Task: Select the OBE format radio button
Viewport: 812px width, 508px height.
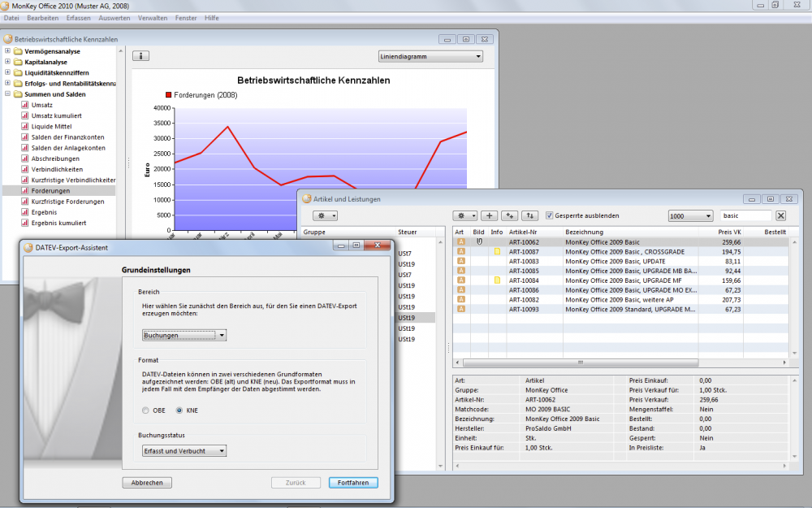Action: (x=145, y=410)
